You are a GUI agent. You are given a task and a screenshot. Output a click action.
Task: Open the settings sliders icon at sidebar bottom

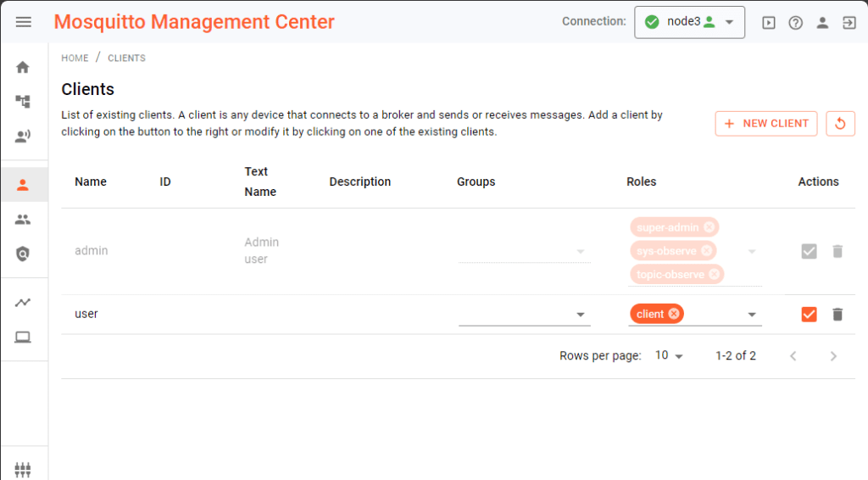[23, 470]
